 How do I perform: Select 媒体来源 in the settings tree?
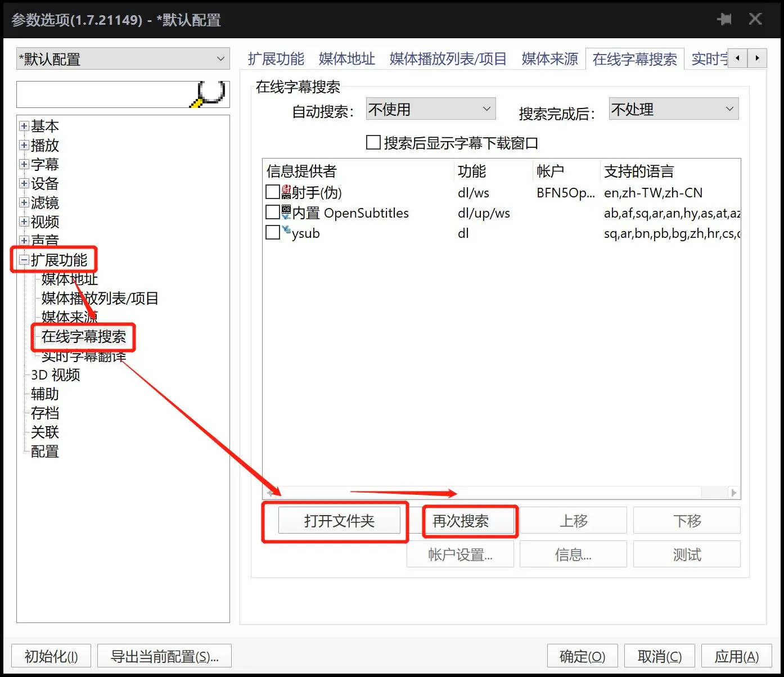pyautogui.click(x=70, y=317)
